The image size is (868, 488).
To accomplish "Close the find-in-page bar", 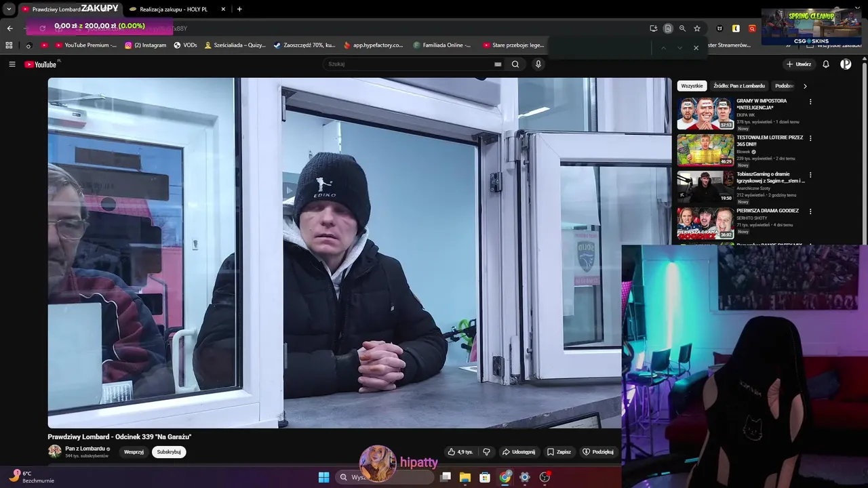I will (x=696, y=47).
